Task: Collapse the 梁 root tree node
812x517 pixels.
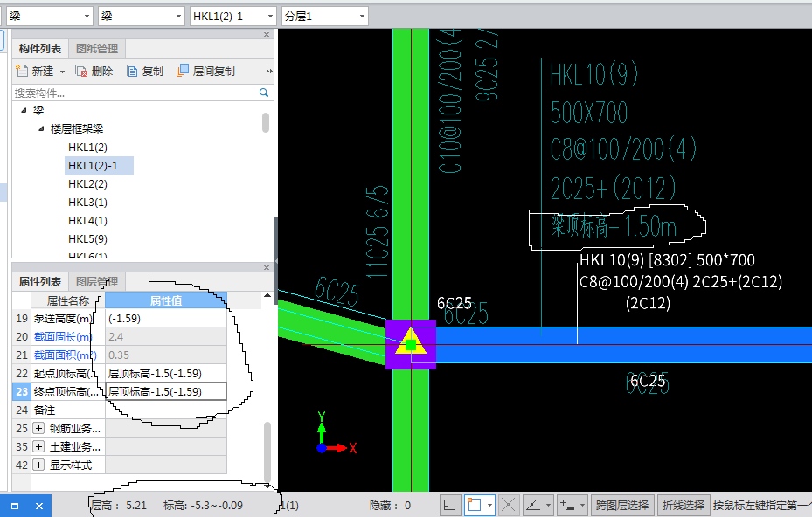Action: [x=24, y=110]
